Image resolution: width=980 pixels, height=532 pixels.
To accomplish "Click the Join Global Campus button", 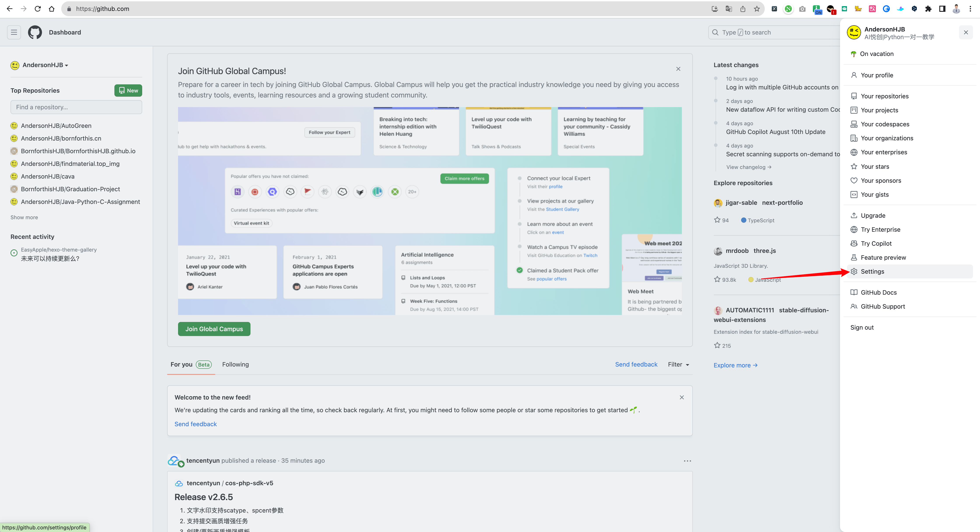I will [x=214, y=329].
